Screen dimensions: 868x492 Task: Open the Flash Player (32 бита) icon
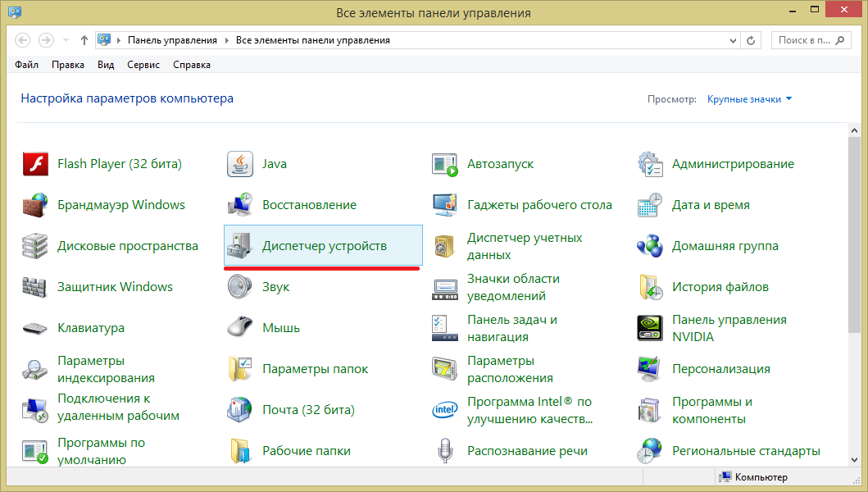pos(35,164)
